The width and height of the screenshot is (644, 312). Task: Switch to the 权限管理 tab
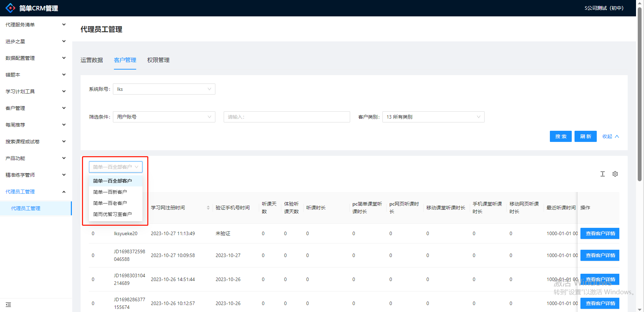(x=158, y=60)
